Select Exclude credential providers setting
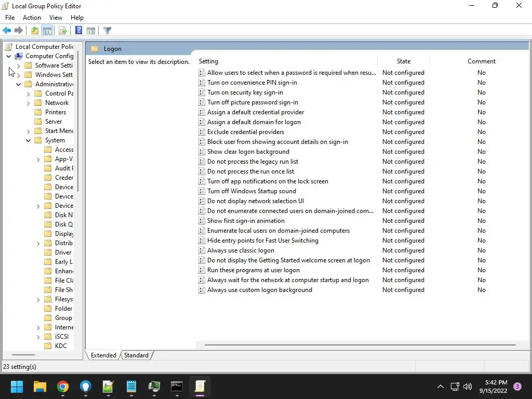 pos(246,131)
